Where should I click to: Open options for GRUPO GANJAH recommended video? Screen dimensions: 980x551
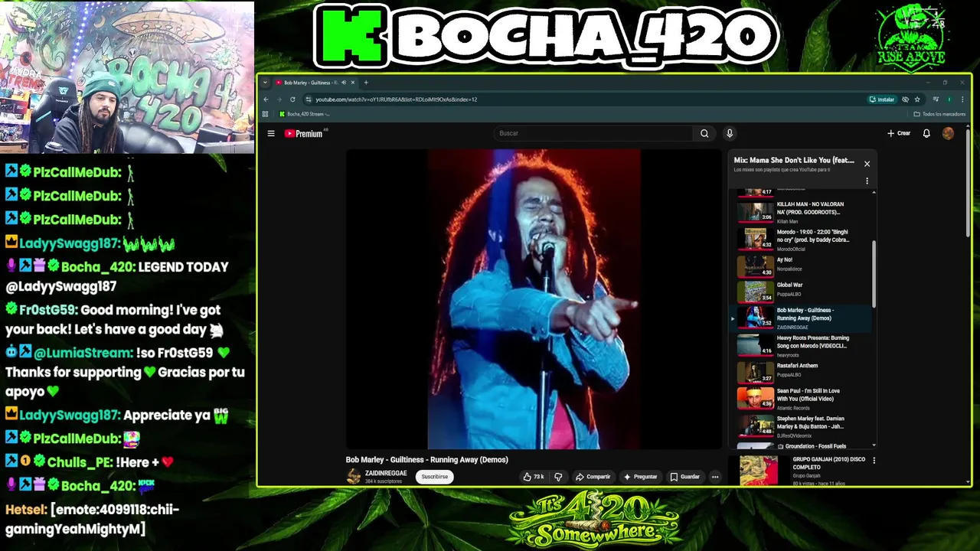[x=874, y=461]
